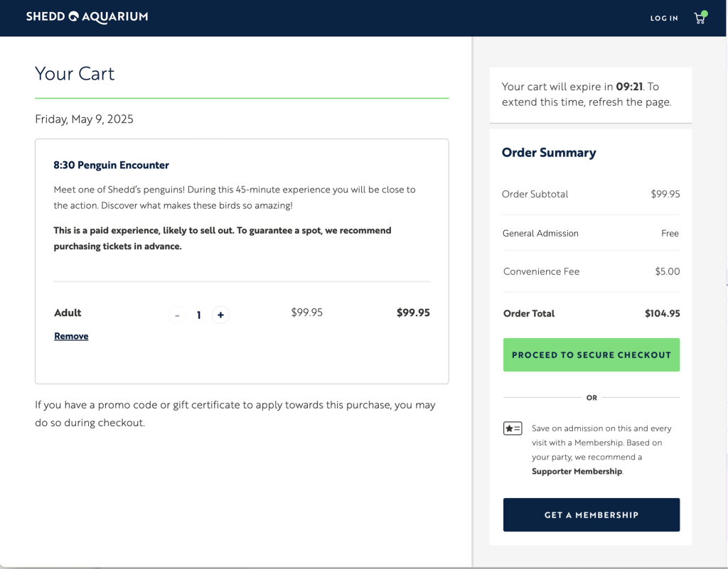Proceed to secure checkout
Image resolution: width=728 pixels, height=569 pixels.
591,354
